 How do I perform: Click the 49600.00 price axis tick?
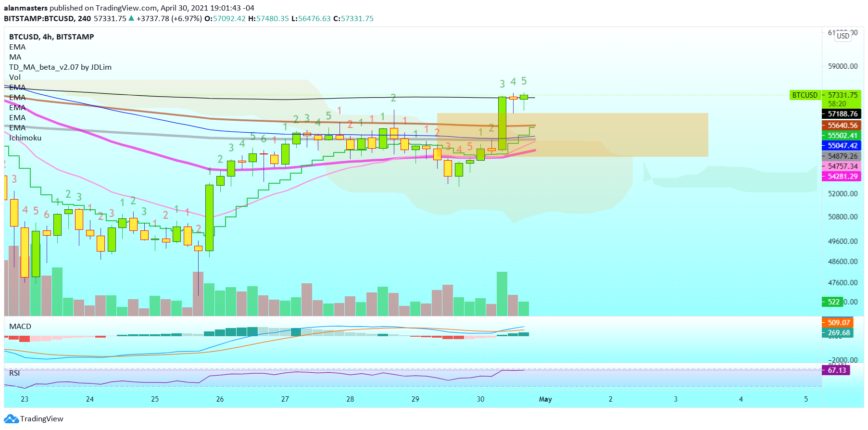843,241
